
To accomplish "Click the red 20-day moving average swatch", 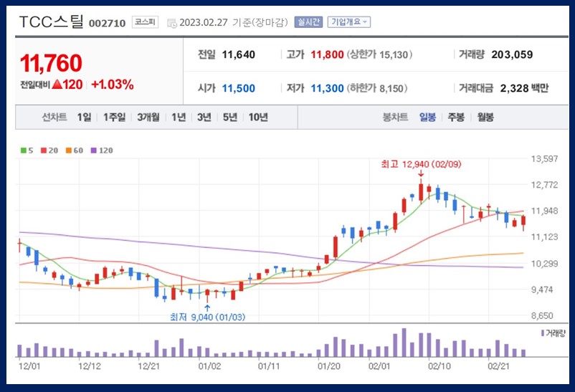I will 44,150.
